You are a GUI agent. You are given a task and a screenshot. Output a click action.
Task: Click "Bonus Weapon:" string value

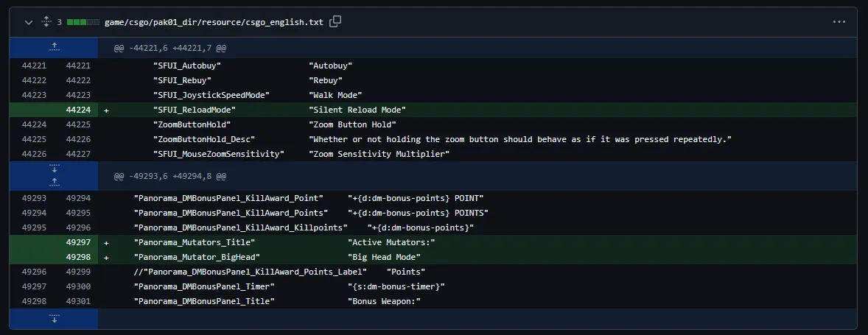tap(384, 301)
